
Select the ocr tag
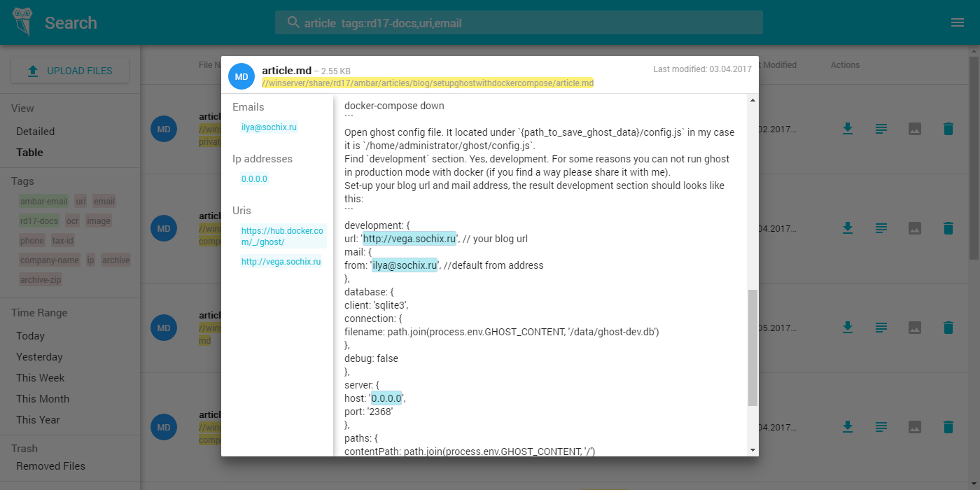pyautogui.click(x=72, y=221)
